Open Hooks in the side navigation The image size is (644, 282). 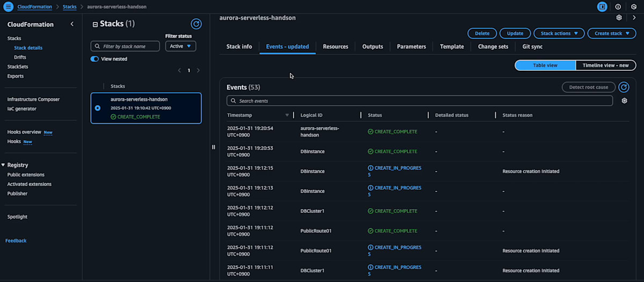pyautogui.click(x=13, y=142)
